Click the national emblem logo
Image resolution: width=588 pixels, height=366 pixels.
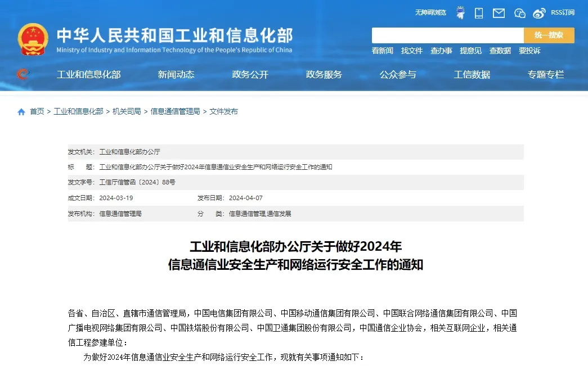33,39
